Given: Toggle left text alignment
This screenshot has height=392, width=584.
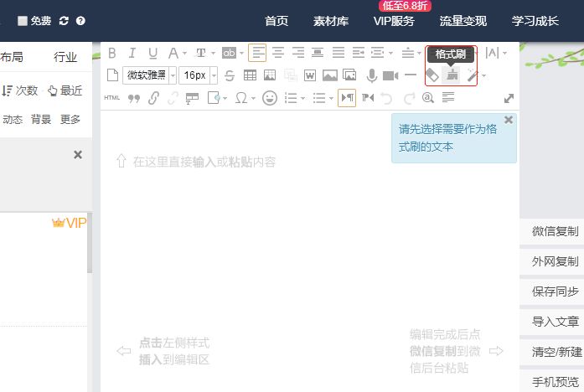Looking at the screenshot, I should point(257,53).
